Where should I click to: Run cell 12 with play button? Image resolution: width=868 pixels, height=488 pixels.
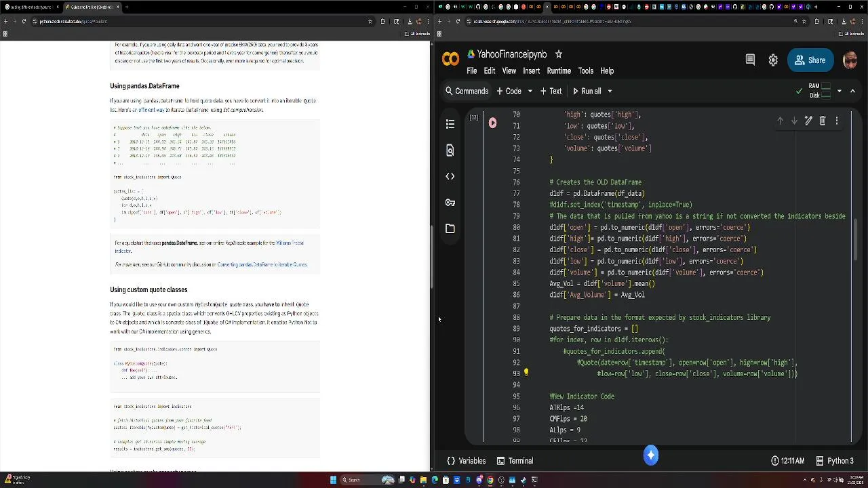click(x=492, y=123)
